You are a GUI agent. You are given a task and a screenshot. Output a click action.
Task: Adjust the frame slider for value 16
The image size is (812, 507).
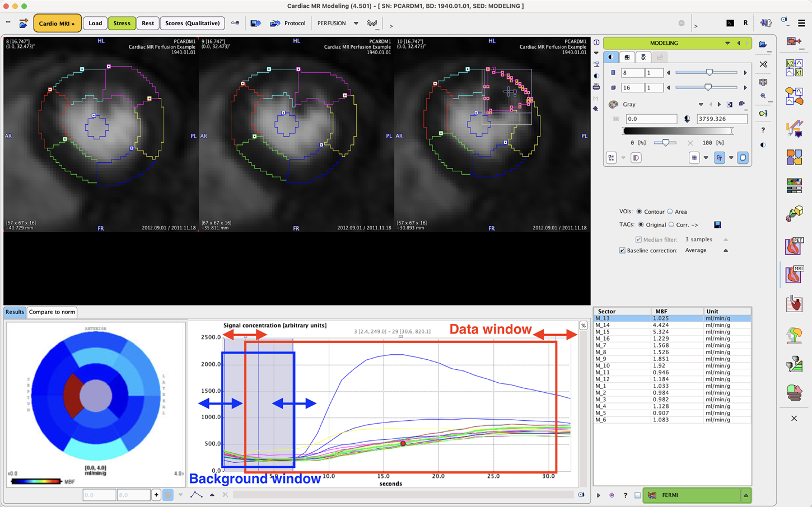[708, 87]
